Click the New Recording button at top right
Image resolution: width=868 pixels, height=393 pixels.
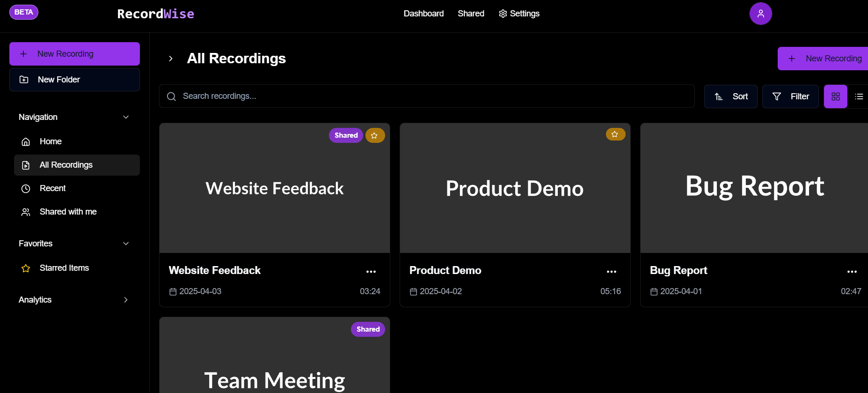pos(823,59)
